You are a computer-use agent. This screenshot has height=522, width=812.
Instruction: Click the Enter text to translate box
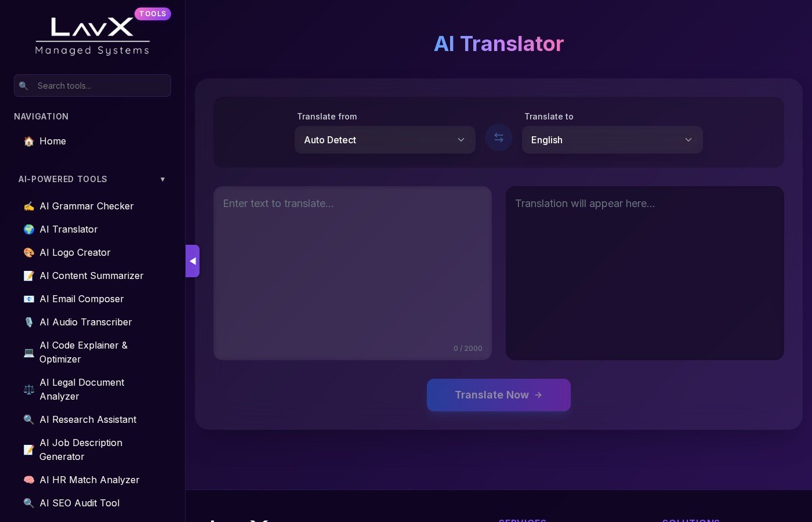pos(352,273)
